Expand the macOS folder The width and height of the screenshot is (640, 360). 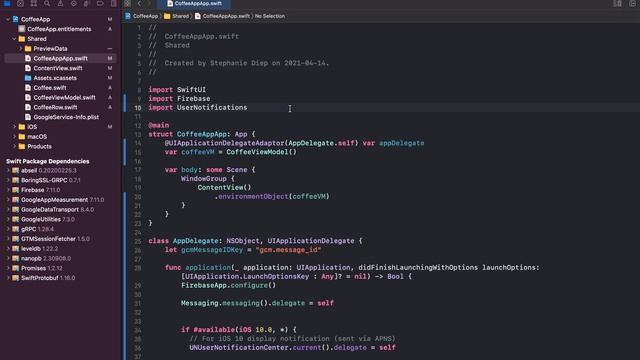point(14,137)
